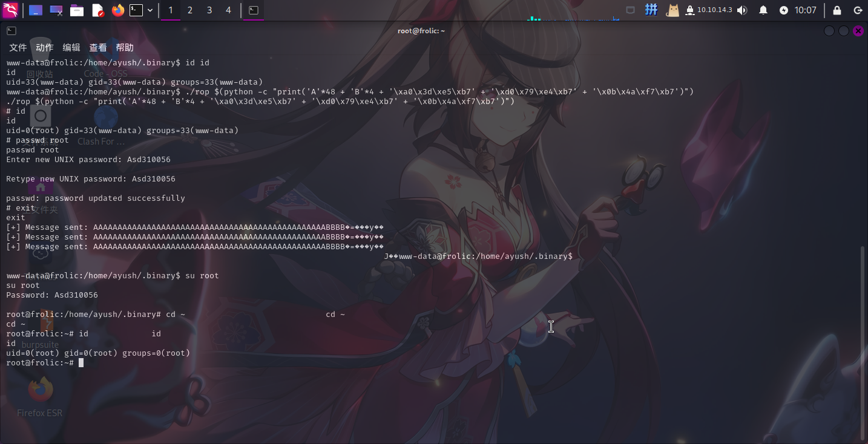Click the 'uid=0(root) gid=0(root) groups=0(root)' line
Image resolution: width=868 pixels, height=444 pixels.
point(98,353)
